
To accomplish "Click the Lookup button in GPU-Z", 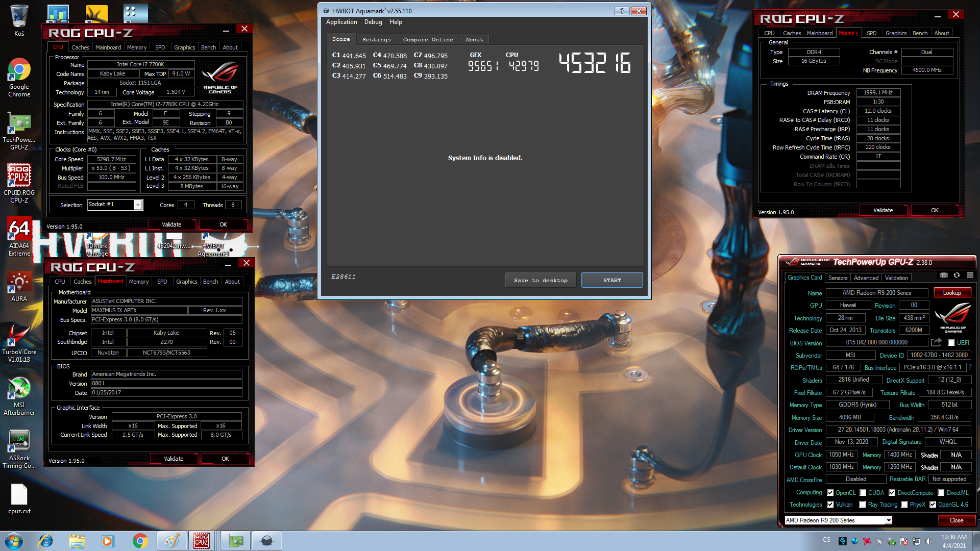I will coord(952,293).
